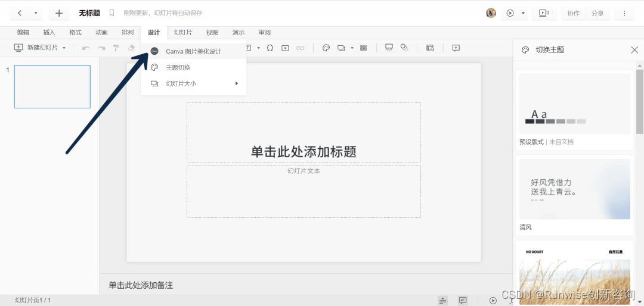
Task: Open the slide size dropdown arrow in toolbar
Action: tap(352, 48)
